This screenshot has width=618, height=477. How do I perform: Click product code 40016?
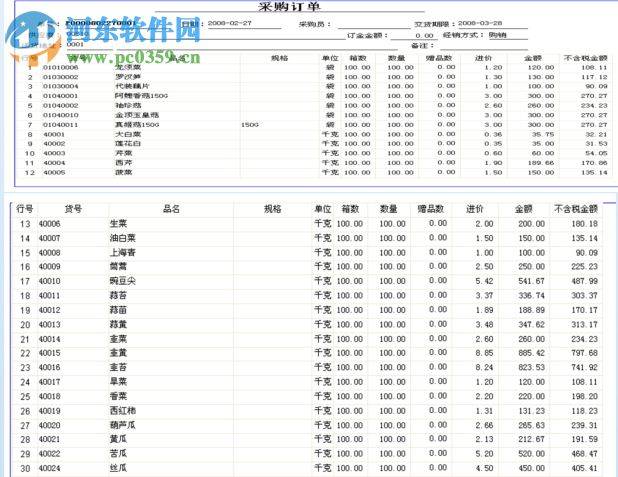[49, 367]
